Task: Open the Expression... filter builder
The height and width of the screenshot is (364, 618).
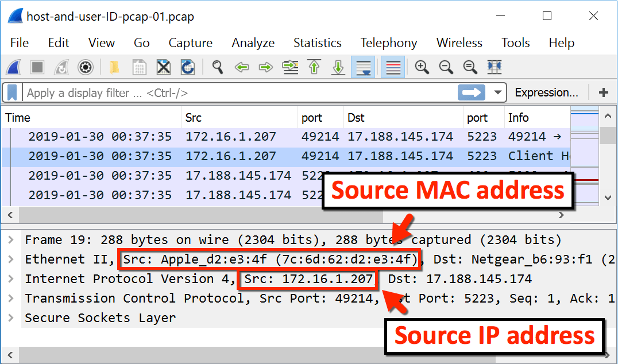Action: [546, 92]
